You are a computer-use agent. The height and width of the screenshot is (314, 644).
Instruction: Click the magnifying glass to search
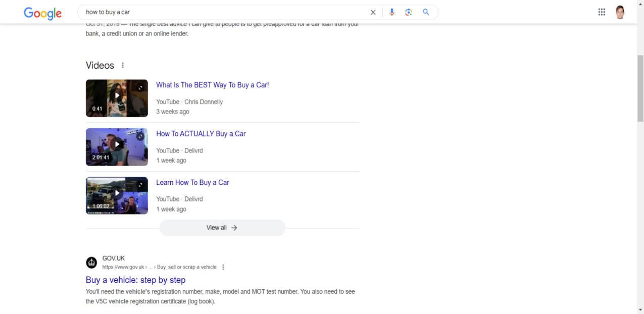point(426,12)
